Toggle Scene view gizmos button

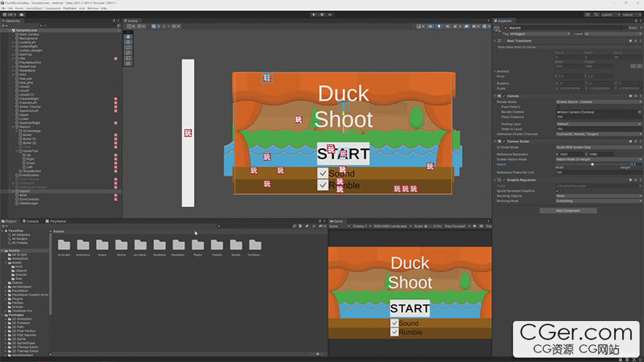[484, 26]
